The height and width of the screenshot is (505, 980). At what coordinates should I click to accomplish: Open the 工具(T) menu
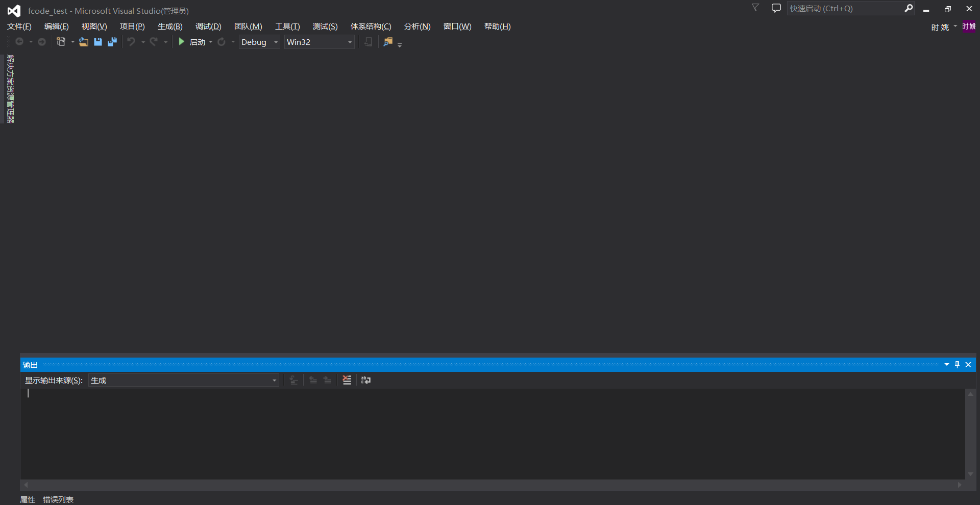tap(287, 27)
